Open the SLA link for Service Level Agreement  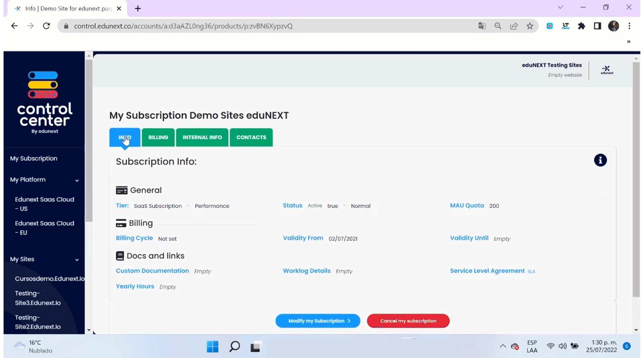pos(531,272)
